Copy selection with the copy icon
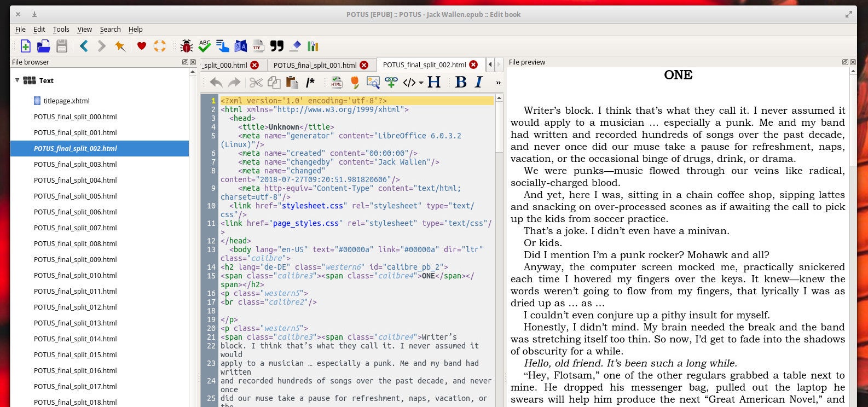This screenshot has height=407, width=868. [274, 82]
